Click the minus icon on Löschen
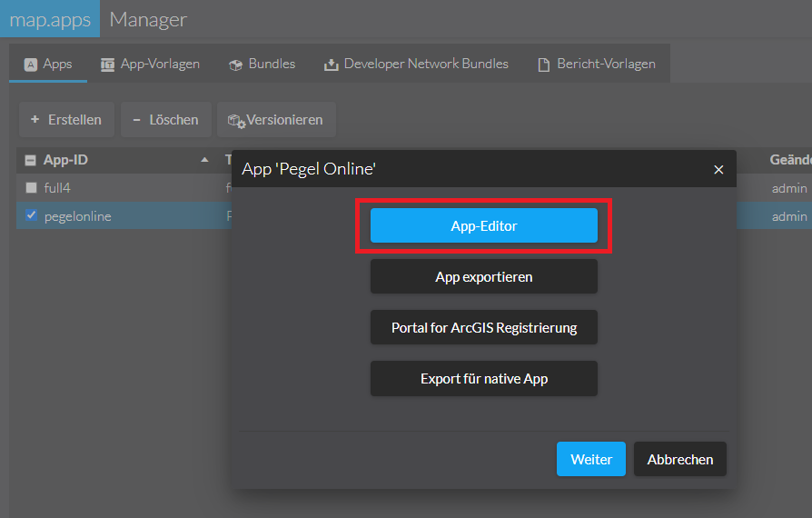 click(x=137, y=120)
